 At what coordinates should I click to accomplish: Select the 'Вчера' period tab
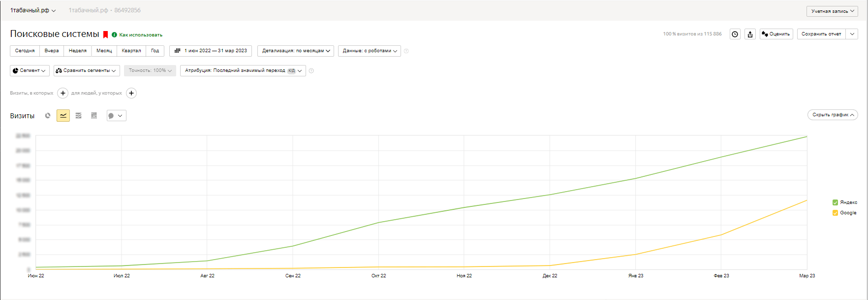(52, 51)
